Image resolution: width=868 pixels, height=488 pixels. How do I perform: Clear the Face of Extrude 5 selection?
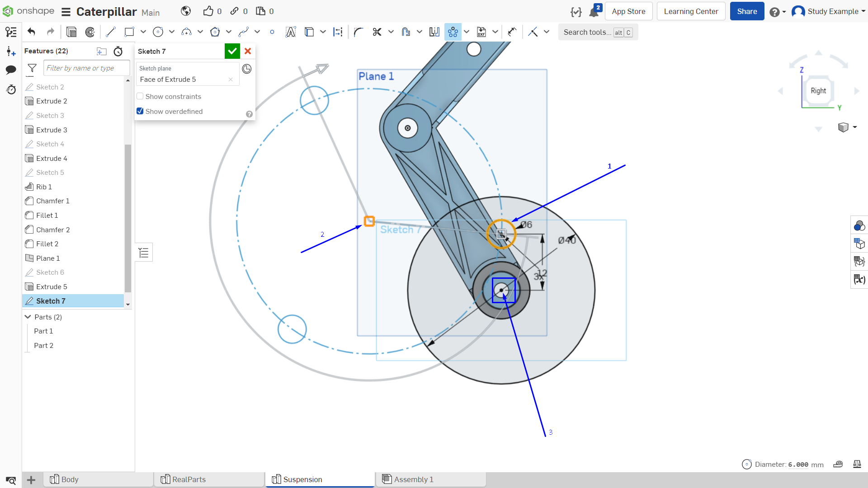coord(231,80)
